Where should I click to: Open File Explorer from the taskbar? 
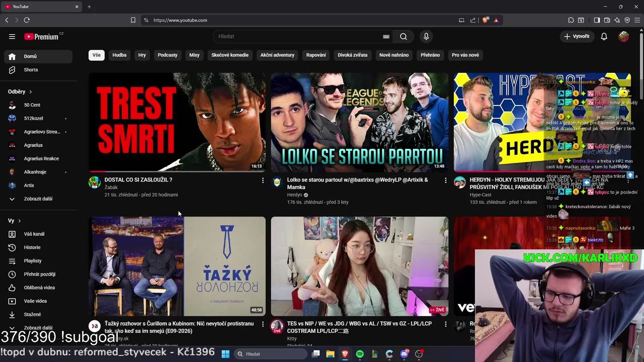[331, 354]
